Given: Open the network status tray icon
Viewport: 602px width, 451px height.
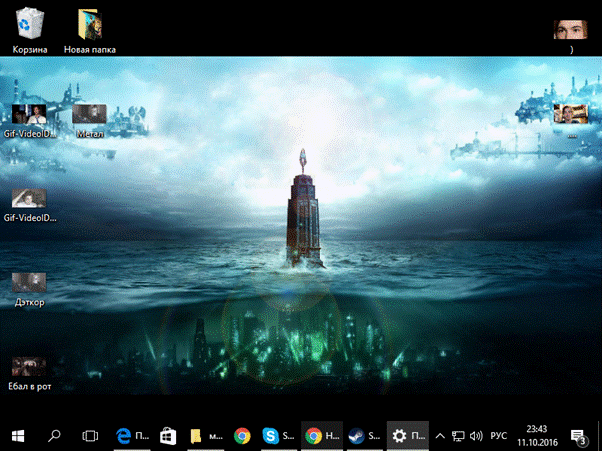Looking at the screenshot, I should click(458, 436).
